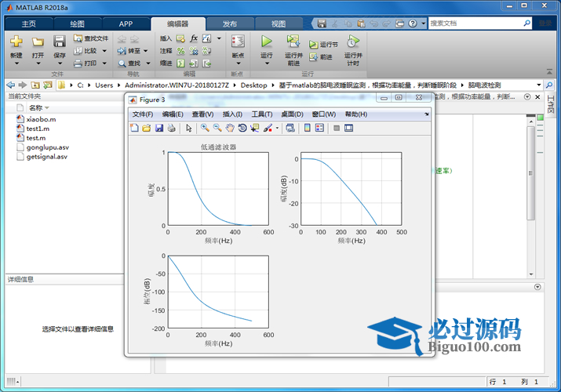Image resolution: width=561 pixels, height=392 pixels.
Task: Click the back arrow in the address bar
Action: (x=11, y=85)
